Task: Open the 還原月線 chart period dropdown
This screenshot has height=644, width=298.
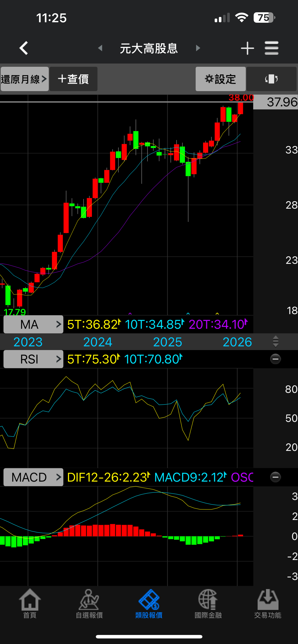Action: 25,79
